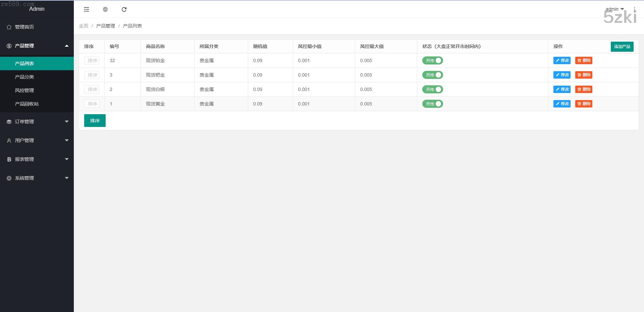Click the three-dot more options icon
Screen dimensions: 644x312
635,9
